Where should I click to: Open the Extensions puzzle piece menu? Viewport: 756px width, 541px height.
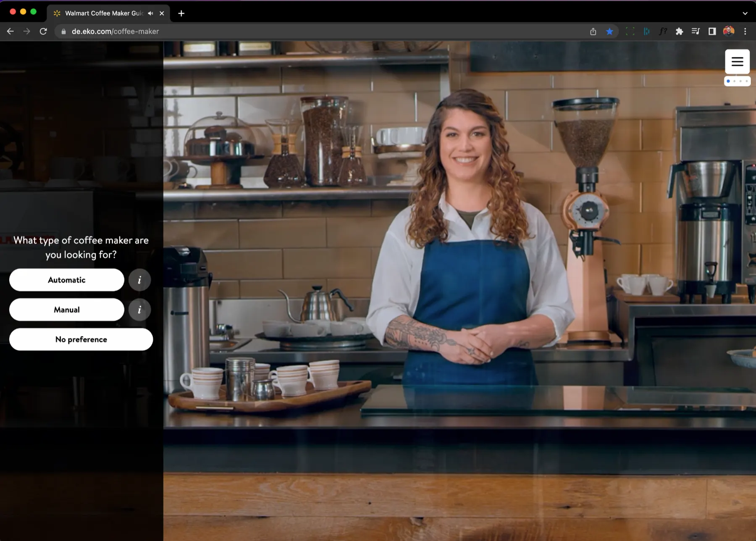[679, 32]
